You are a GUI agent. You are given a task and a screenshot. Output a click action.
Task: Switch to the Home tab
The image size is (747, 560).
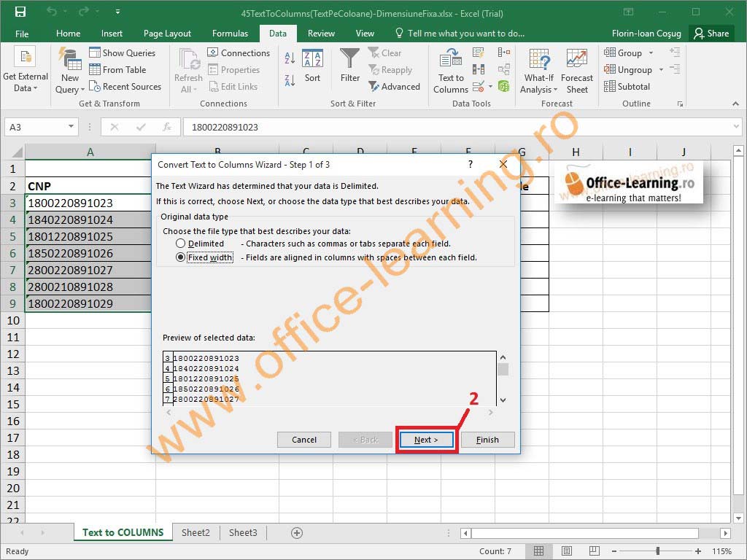pyautogui.click(x=68, y=34)
